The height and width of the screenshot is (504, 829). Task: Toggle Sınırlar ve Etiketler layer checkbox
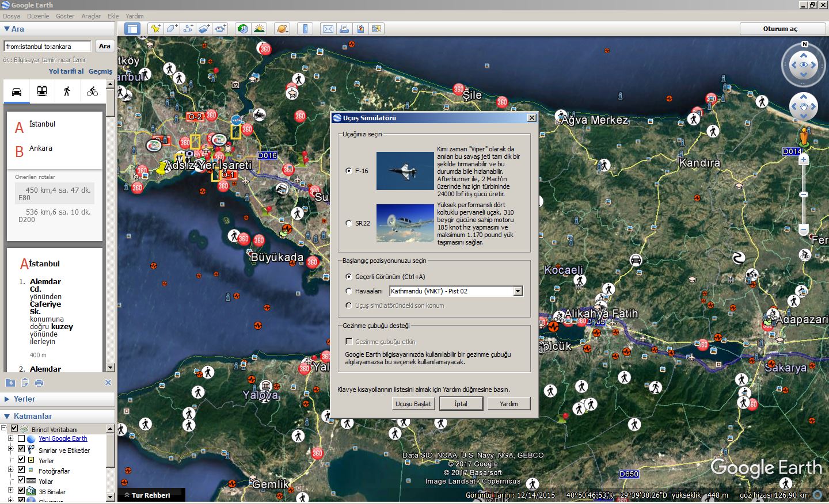(x=21, y=449)
